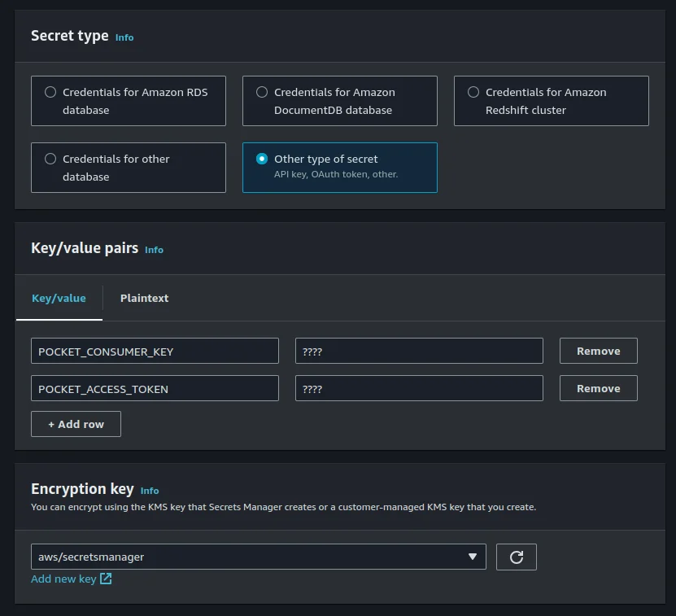The width and height of the screenshot is (676, 616).
Task: Click the external link icon beside Add new key
Action: pos(106,579)
